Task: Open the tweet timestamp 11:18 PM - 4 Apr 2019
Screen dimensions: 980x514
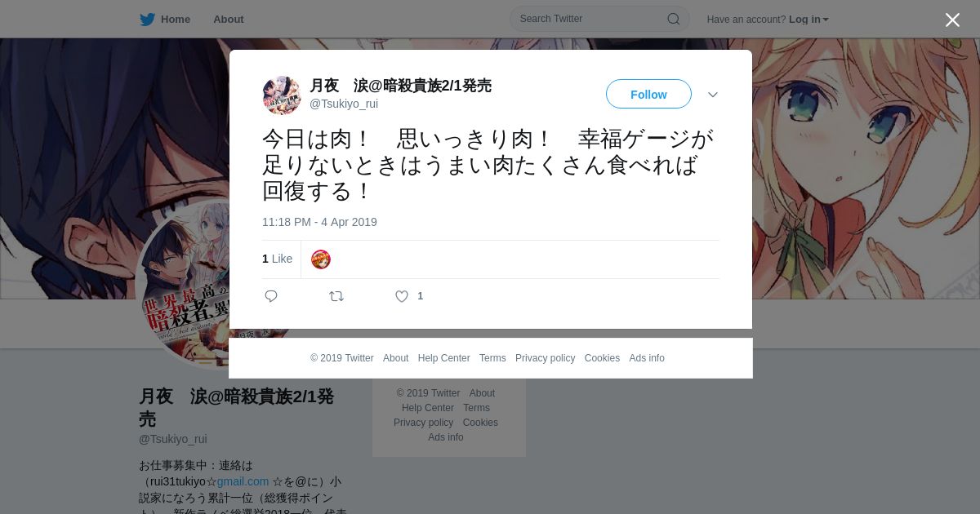Action: [x=319, y=222]
